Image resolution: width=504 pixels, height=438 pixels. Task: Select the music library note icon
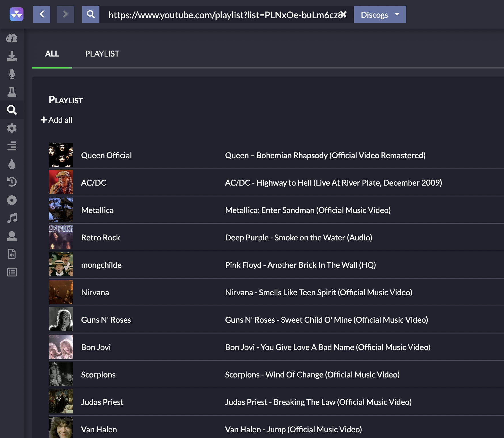[12, 218]
